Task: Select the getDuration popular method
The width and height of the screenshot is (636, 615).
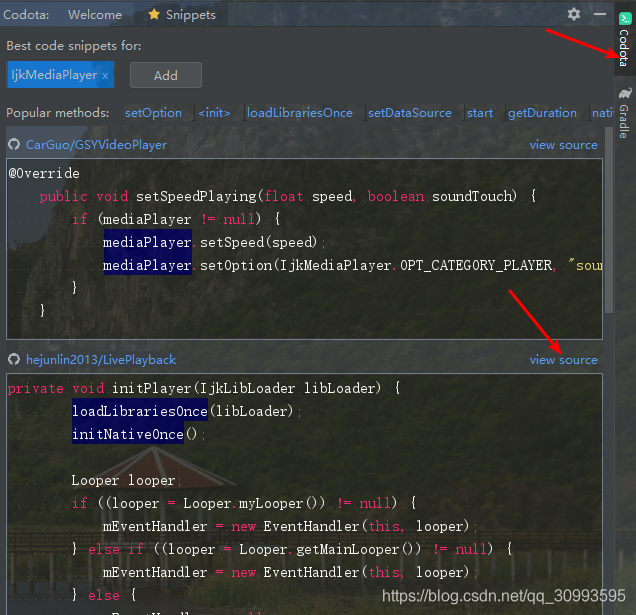Action: click(x=542, y=113)
